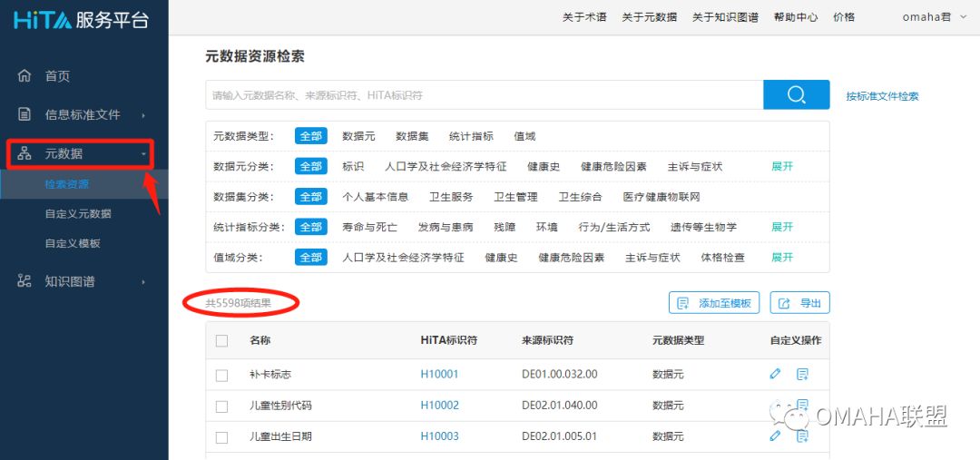This screenshot has height=460, width=980.
Task: Open the 帮助中心 top menu item
Action: click(x=795, y=17)
